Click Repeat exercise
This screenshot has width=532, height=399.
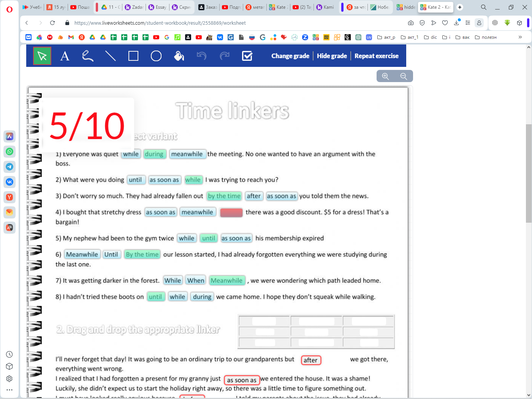pyautogui.click(x=376, y=56)
